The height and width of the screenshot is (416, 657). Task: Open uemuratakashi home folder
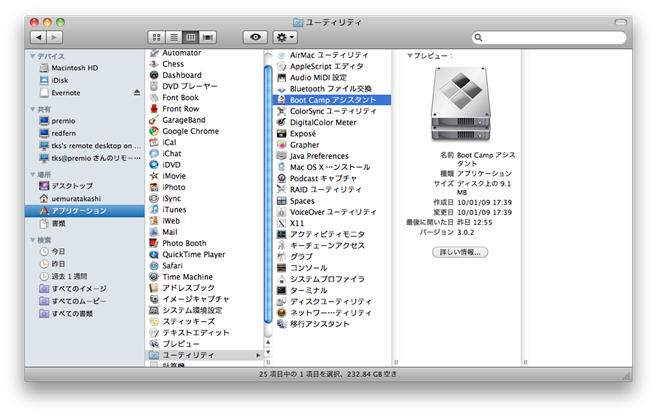(70, 198)
